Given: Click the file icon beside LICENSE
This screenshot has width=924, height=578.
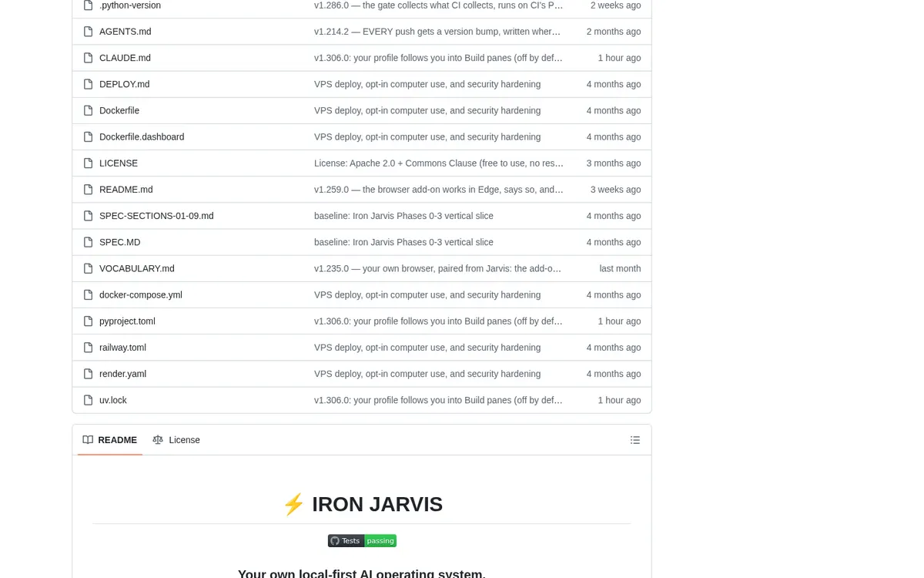Looking at the screenshot, I should click(89, 163).
